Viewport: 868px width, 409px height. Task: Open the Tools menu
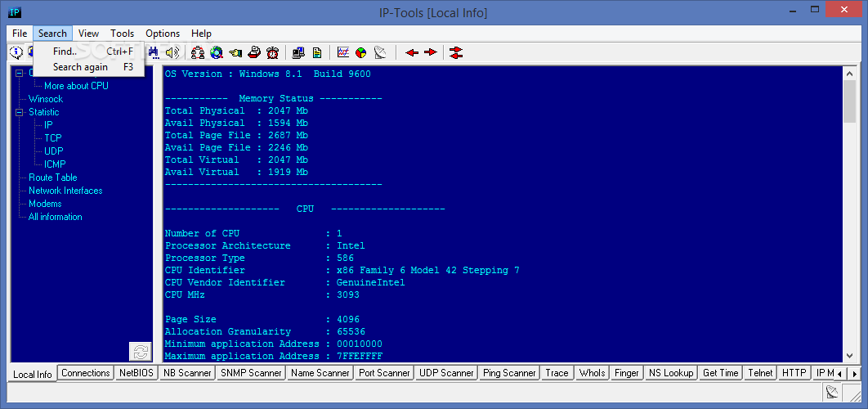pos(123,34)
